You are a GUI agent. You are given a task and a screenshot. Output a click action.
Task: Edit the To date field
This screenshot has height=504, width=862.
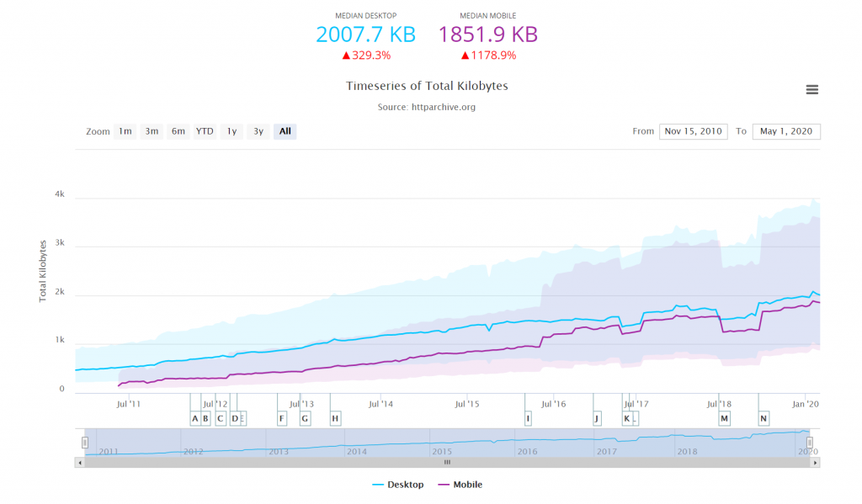coord(786,131)
